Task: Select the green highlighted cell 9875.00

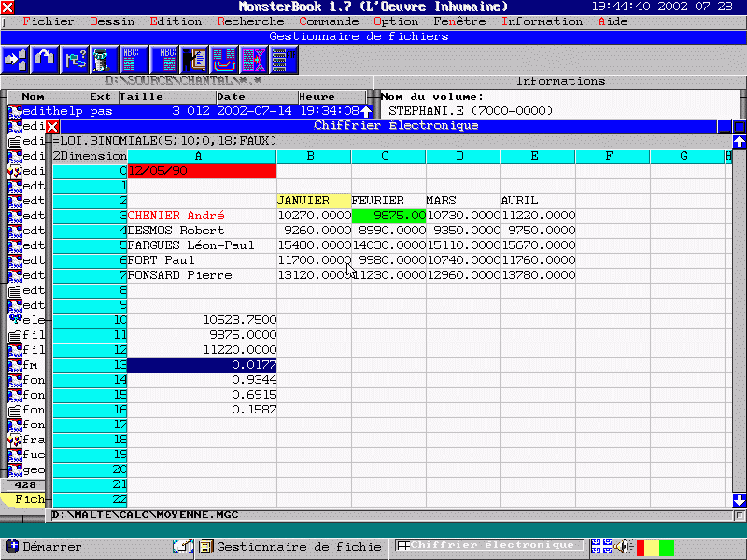Action: pyautogui.click(x=388, y=216)
